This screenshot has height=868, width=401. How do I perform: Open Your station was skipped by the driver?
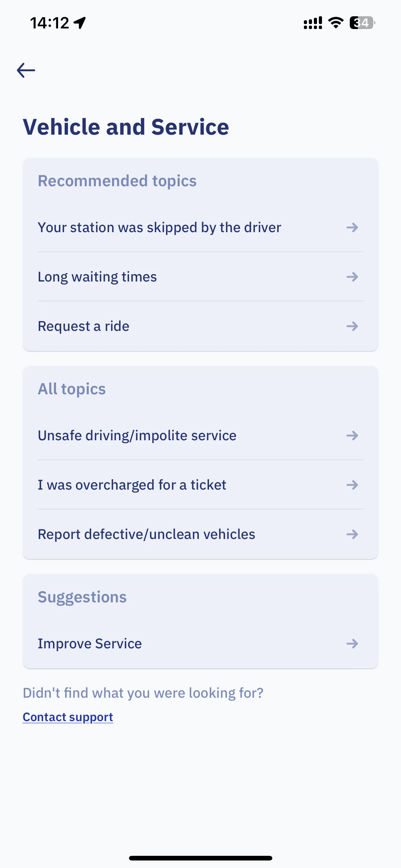pyautogui.click(x=200, y=227)
